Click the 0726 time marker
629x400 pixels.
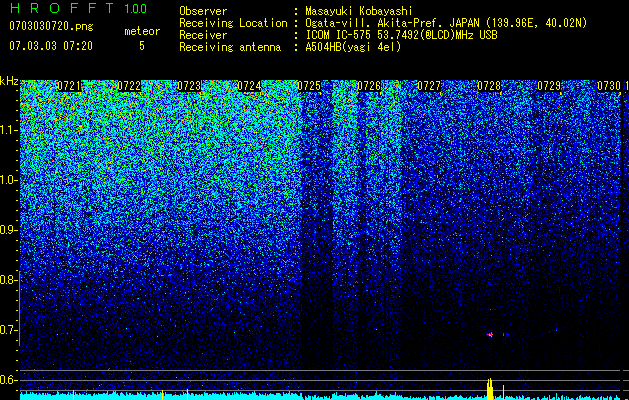coord(369,86)
